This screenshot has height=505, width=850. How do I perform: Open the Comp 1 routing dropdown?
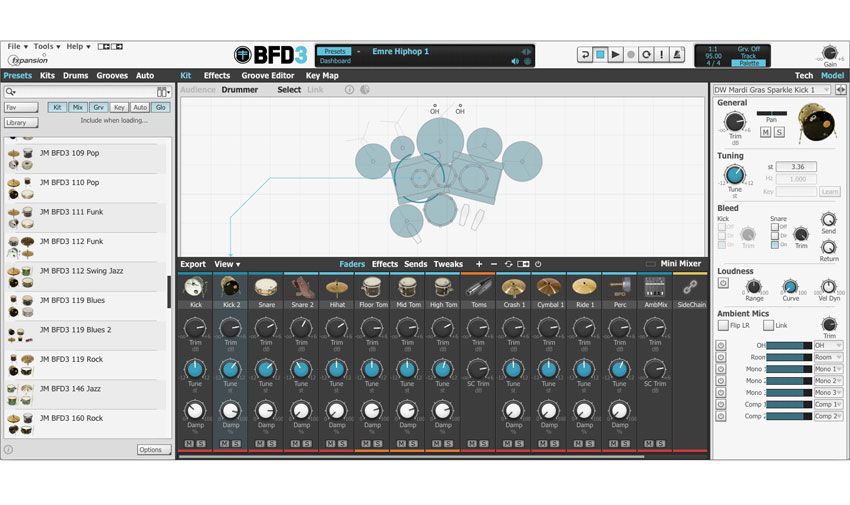coord(828,404)
